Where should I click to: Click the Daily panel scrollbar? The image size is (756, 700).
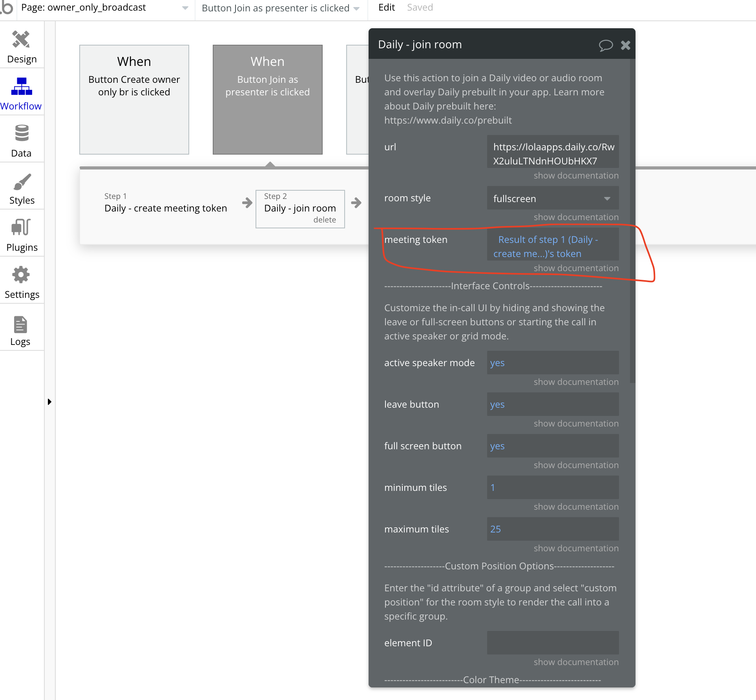(632, 221)
